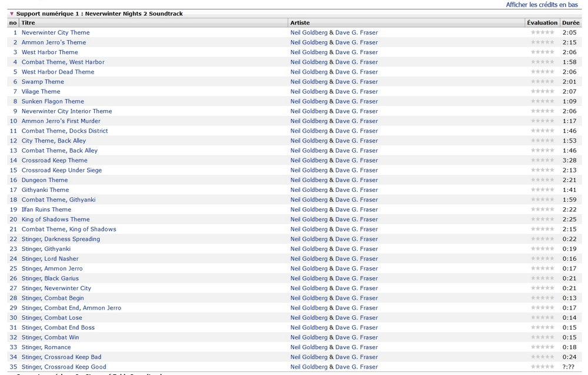Viewport: 588px width, 375px height.
Task: Open track title Githyanki Theme
Action: tap(45, 190)
